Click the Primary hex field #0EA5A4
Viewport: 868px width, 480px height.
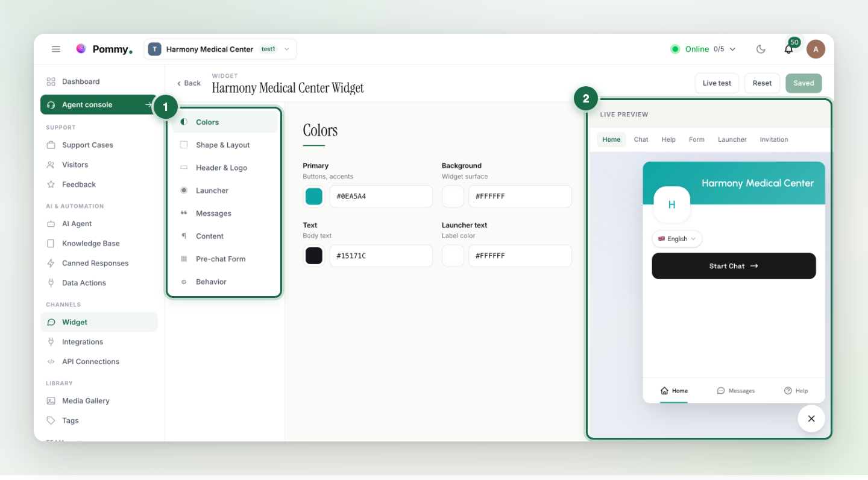[381, 197]
